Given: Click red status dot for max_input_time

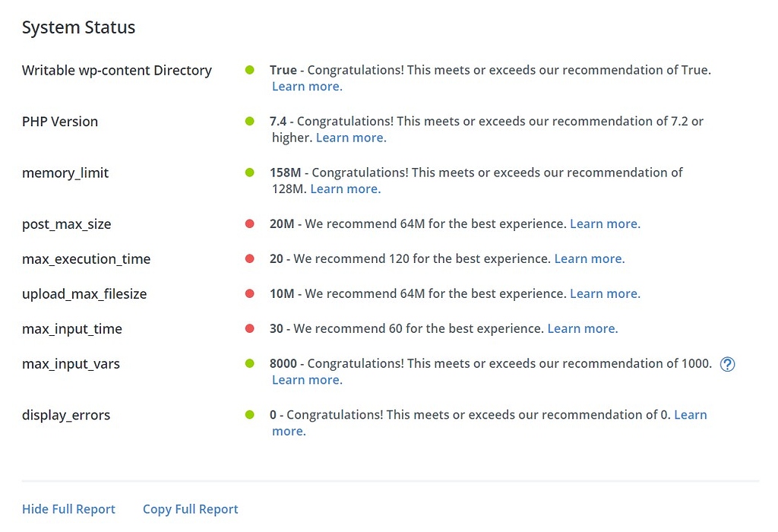Looking at the screenshot, I should point(249,328).
